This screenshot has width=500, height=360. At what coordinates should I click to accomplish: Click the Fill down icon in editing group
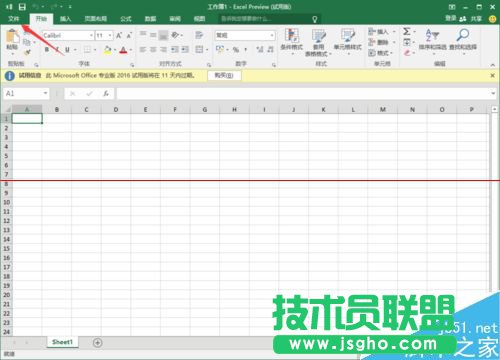pyautogui.click(x=407, y=42)
